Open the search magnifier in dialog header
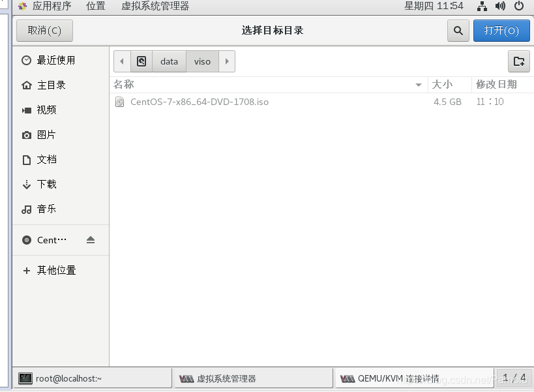 pyautogui.click(x=458, y=31)
